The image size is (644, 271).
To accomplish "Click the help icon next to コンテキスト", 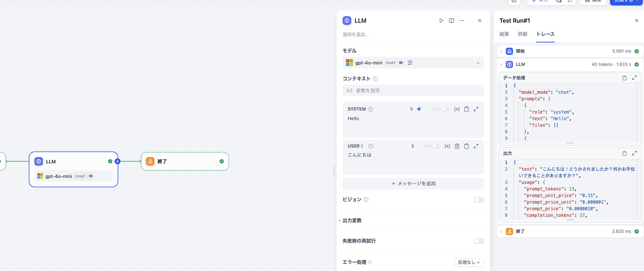I will (375, 79).
